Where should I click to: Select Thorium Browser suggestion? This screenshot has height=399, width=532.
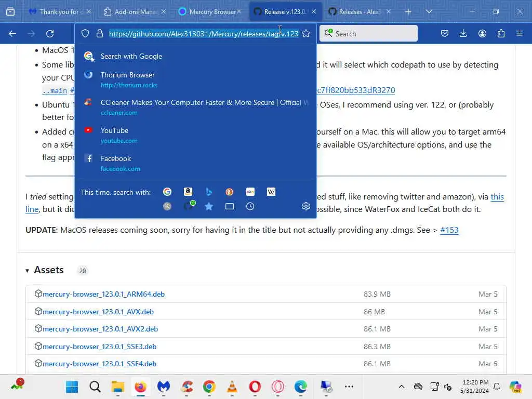coord(195,79)
